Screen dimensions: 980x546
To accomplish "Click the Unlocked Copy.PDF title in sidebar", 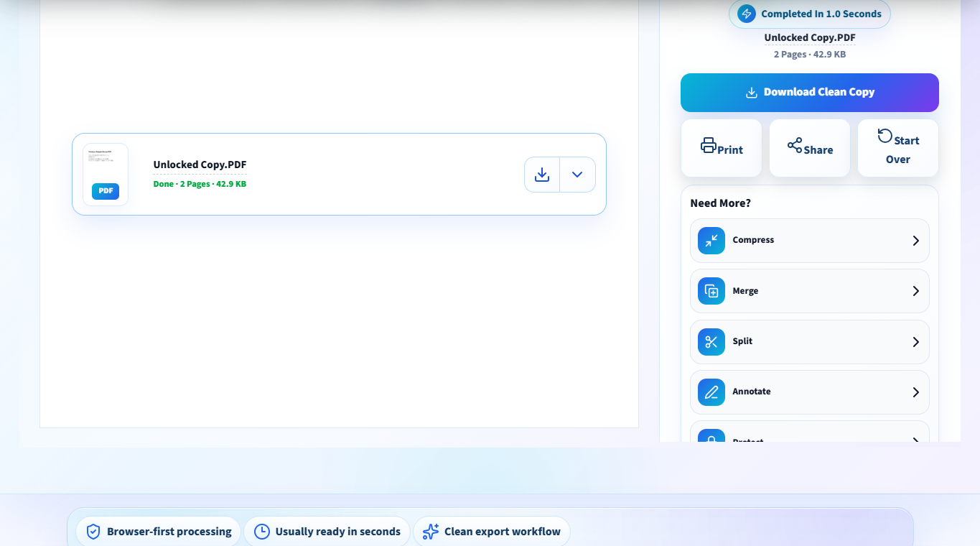I will click(x=809, y=38).
